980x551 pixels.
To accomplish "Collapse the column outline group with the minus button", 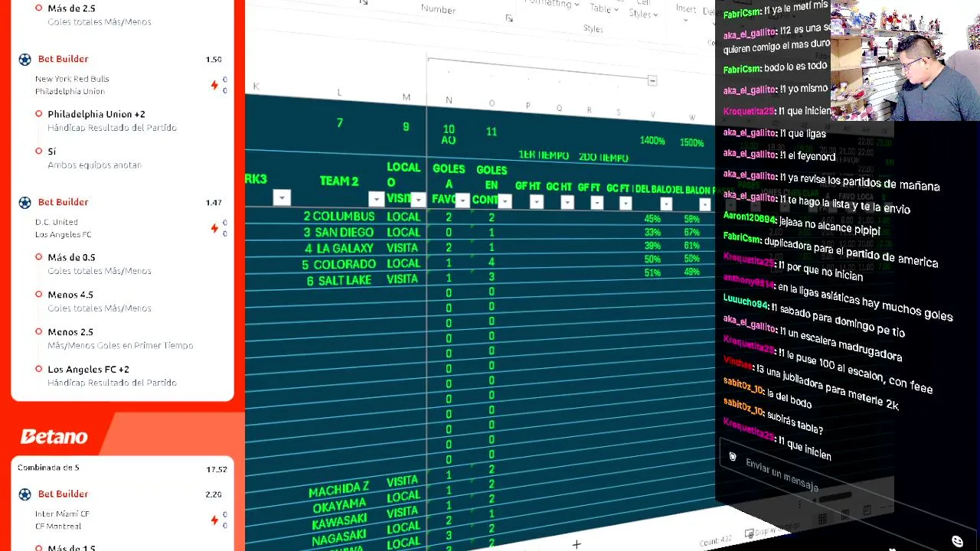I will [652, 80].
